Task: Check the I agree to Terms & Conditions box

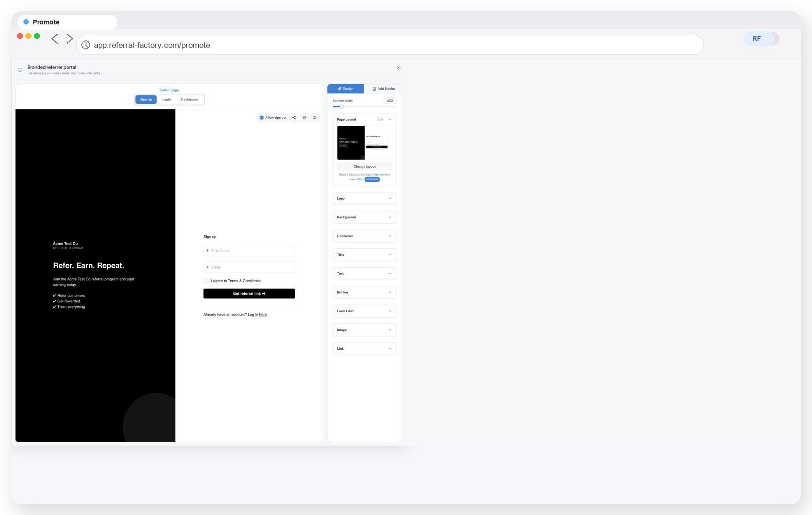Action: (206, 281)
